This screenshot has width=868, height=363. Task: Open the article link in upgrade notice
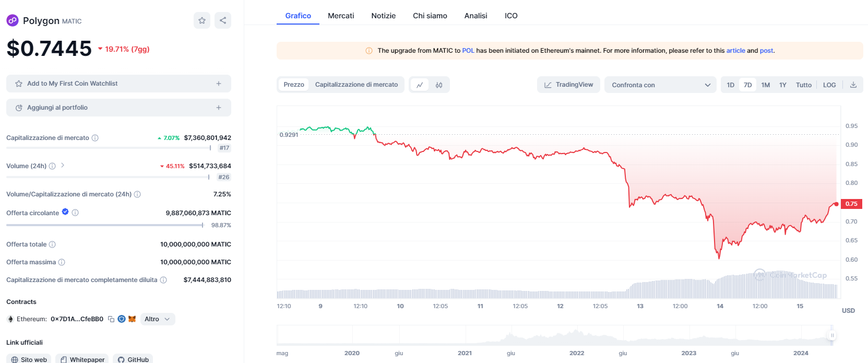coord(735,51)
